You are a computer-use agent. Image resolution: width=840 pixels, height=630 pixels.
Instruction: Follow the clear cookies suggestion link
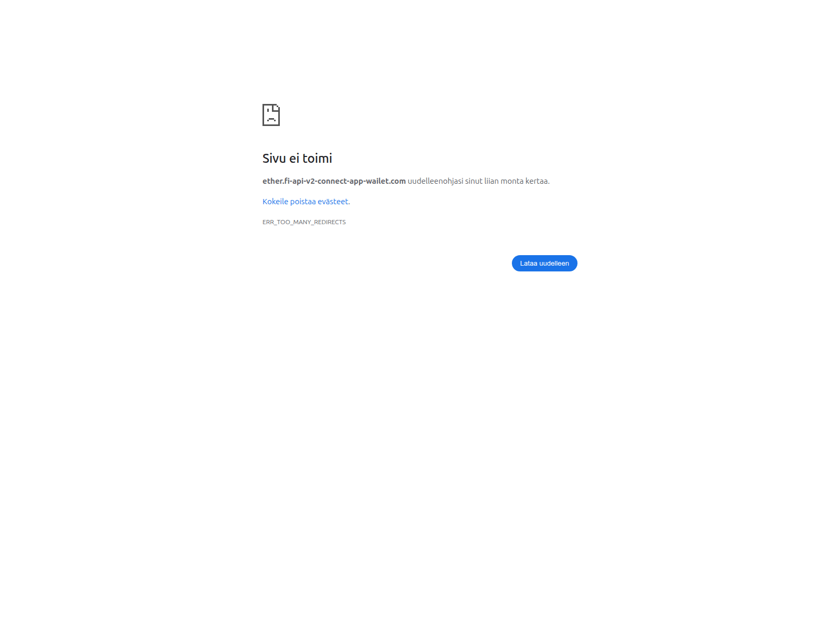coord(306,202)
